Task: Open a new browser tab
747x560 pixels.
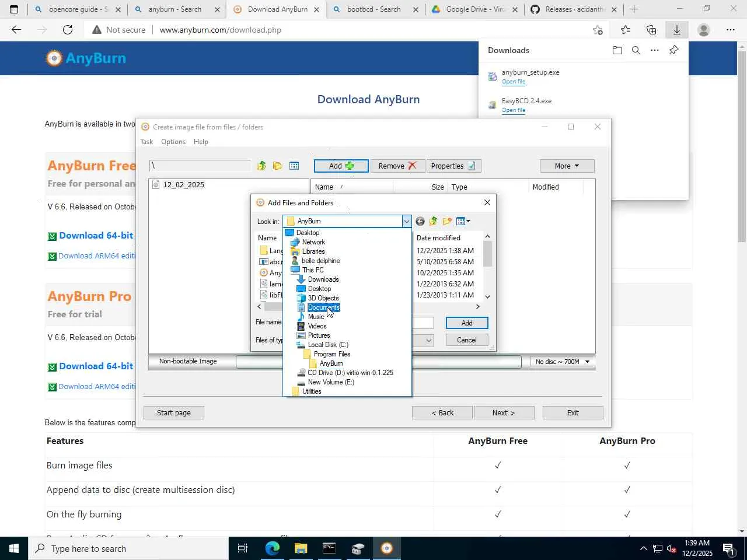Action: pos(634,9)
